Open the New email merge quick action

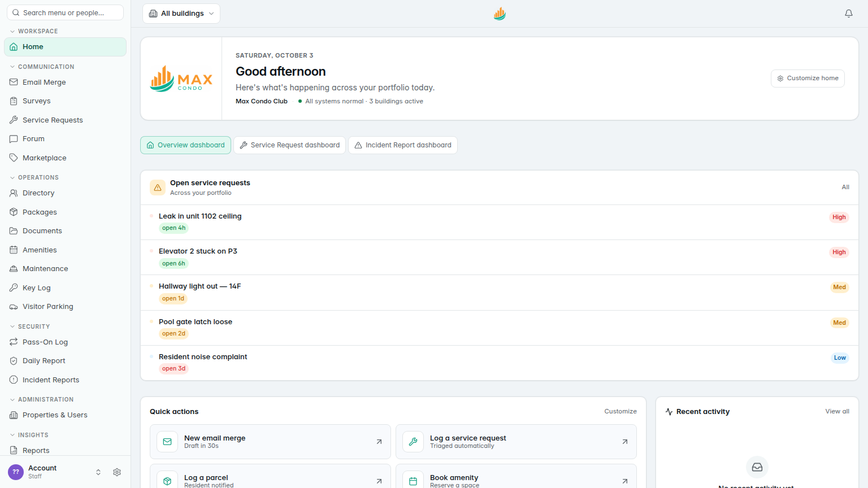270,442
